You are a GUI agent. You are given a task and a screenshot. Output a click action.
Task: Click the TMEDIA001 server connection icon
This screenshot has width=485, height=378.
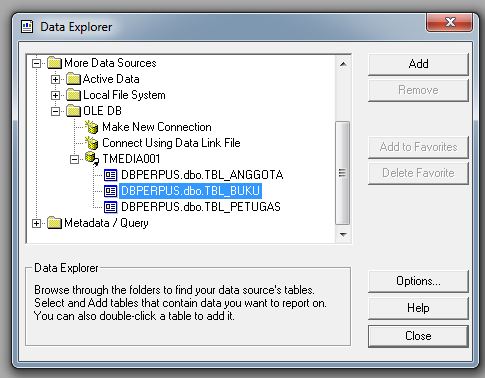tap(92, 159)
